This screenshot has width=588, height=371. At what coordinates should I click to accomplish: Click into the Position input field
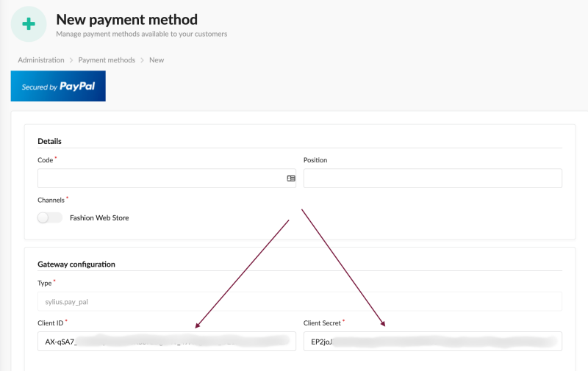pyautogui.click(x=432, y=179)
